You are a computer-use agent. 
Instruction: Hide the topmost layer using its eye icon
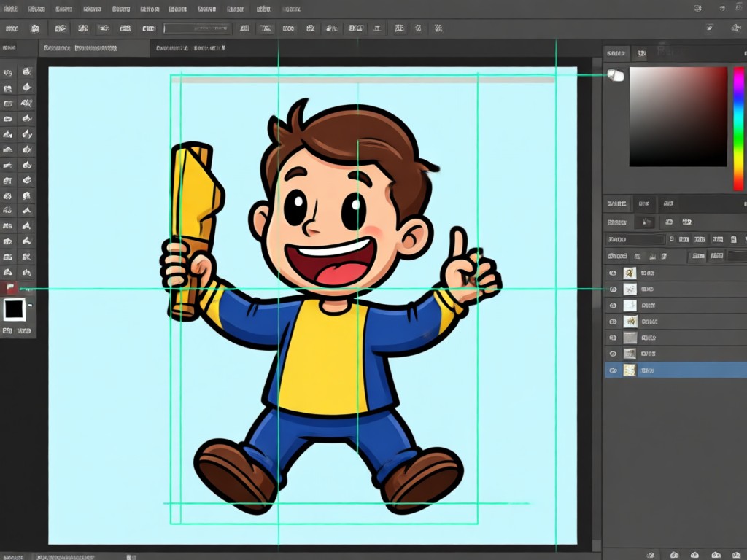[x=613, y=273]
